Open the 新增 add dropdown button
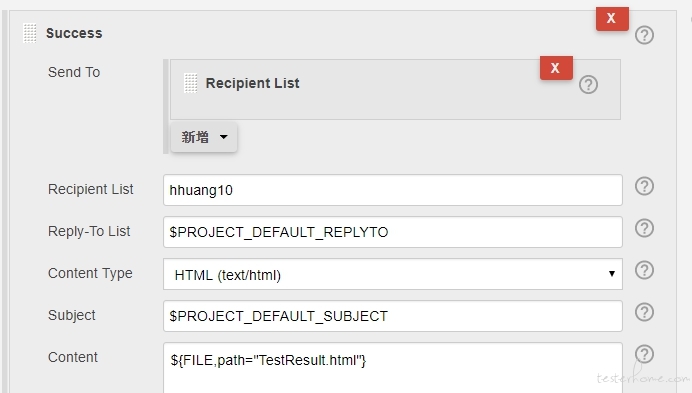This screenshot has width=692, height=393. (x=204, y=137)
